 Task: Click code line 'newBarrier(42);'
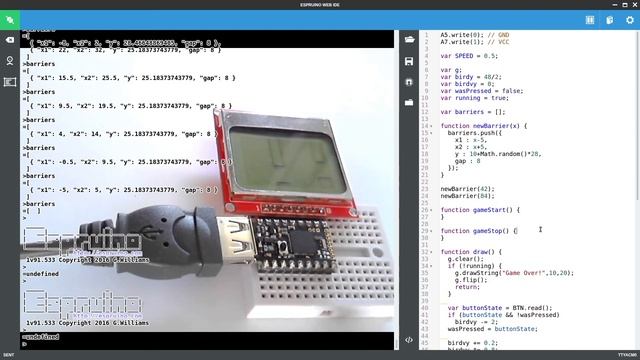pyautogui.click(x=467, y=189)
